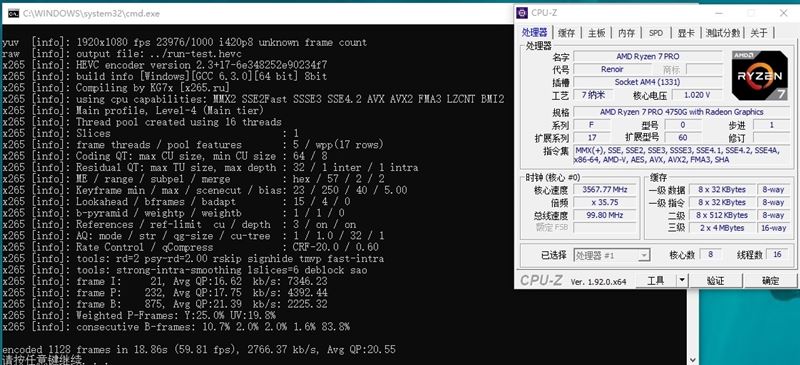Image resolution: width=800 pixels, height=365 pixels.
Task: Open the 主板 tab
Action: (596, 33)
